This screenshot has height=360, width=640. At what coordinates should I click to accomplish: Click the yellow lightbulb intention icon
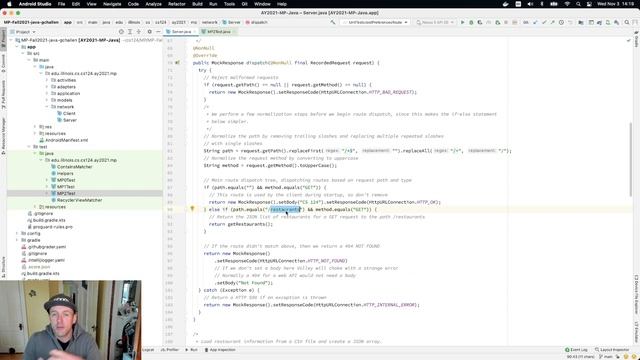click(x=192, y=209)
